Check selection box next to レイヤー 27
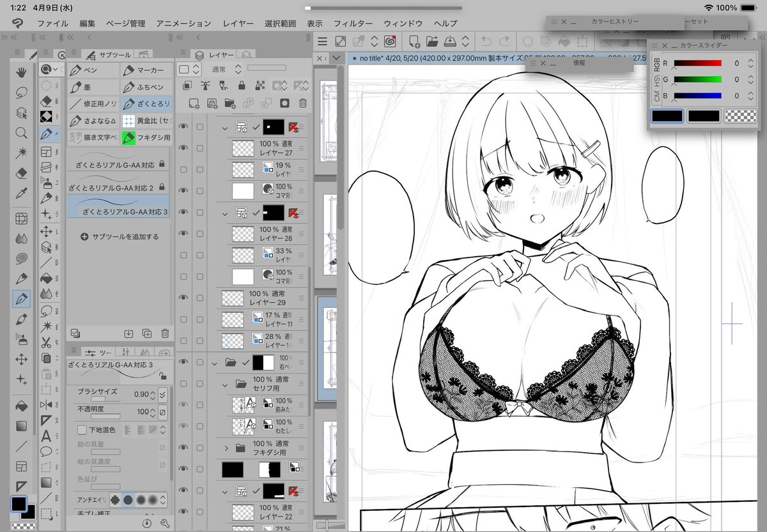The image size is (767, 532). point(200,148)
